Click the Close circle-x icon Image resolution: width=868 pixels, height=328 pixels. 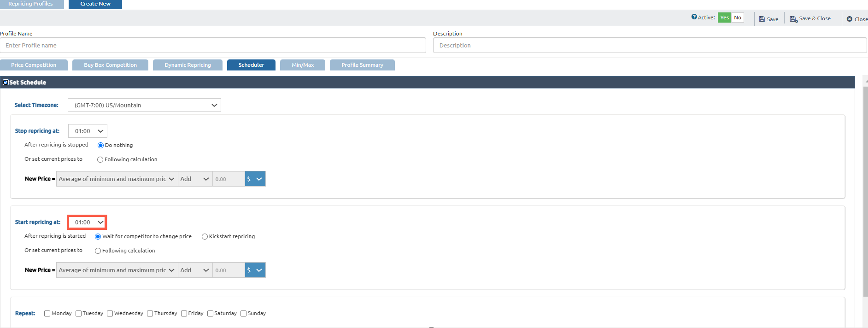[850, 19]
